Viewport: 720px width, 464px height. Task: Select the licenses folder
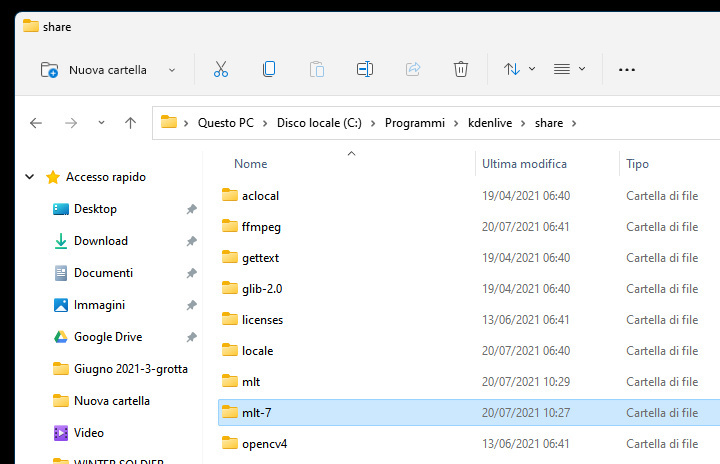(x=262, y=320)
